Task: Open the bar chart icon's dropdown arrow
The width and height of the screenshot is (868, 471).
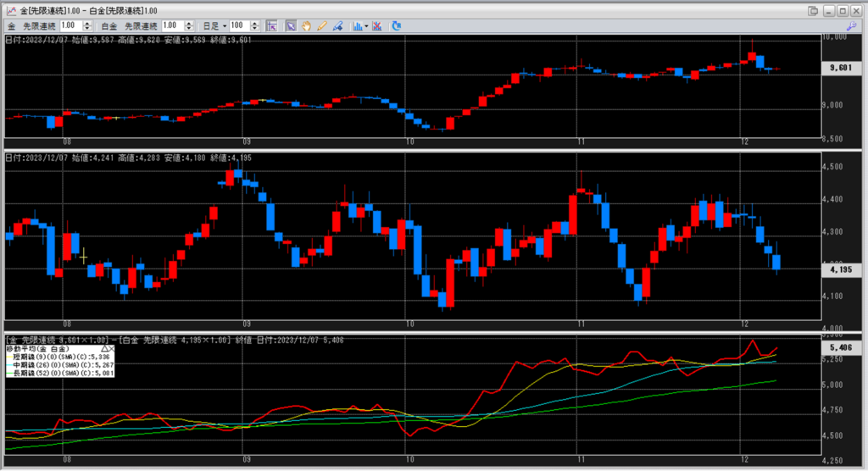Action: (x=365, y=25)
